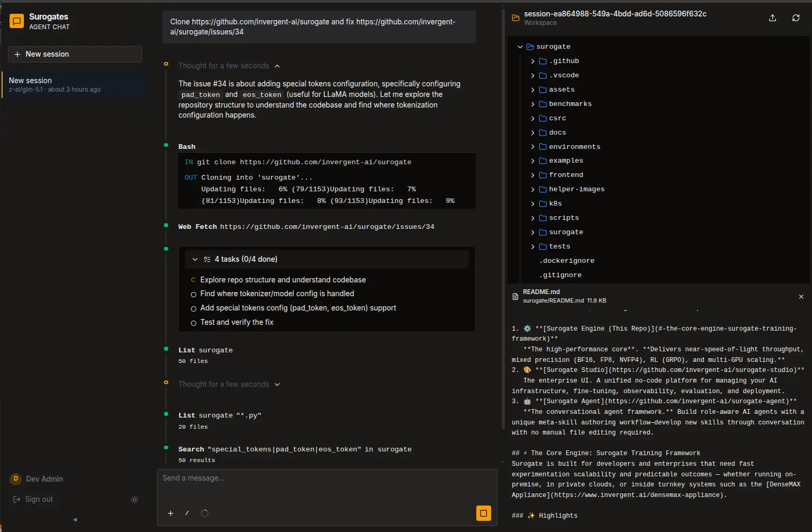Click the slash command icon
The image size is (812, 532).
[x=187, y=513]
